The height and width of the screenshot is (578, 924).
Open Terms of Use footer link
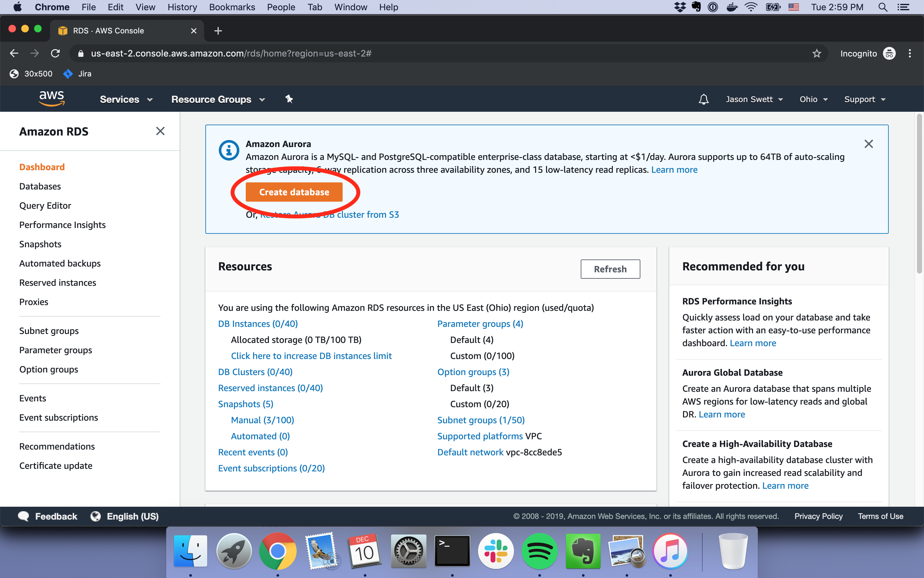pyautogui.click(x=880, y=516)
